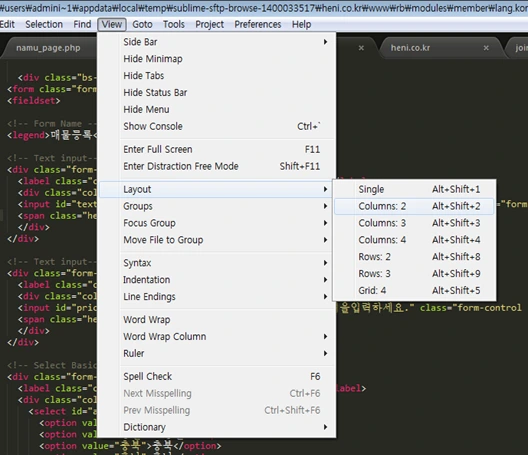Toggle Word Wrap
Image resolution: width=528 pixels, height=455 pixels.
pos(217,320)
